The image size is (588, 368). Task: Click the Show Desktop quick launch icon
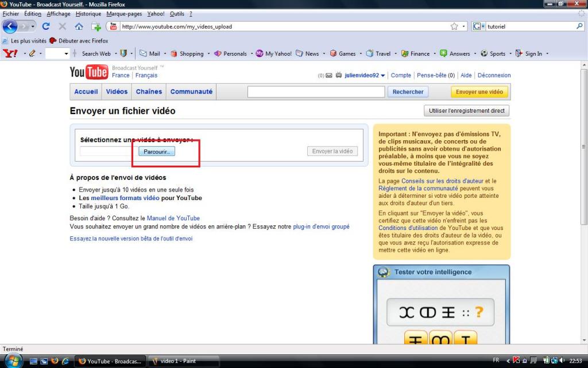coord(33,361)
